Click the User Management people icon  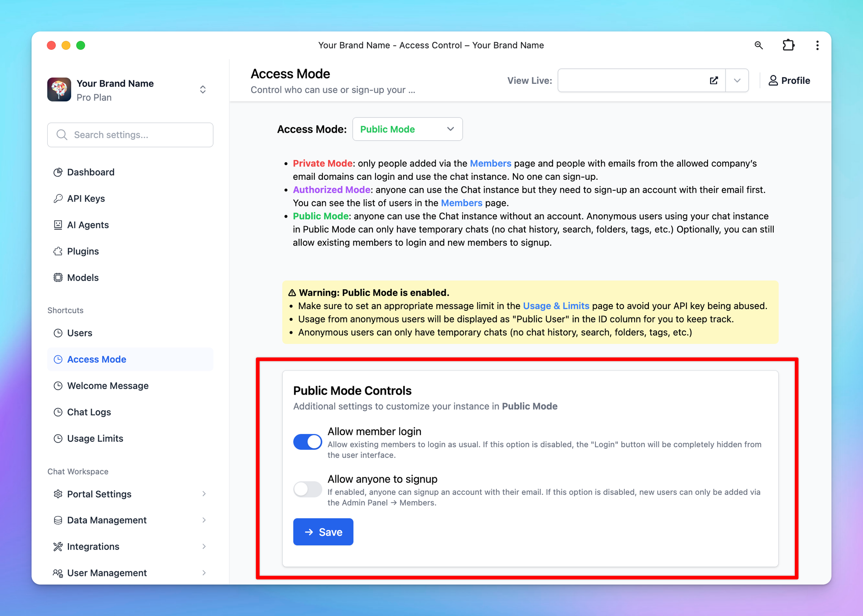(58, 573)
